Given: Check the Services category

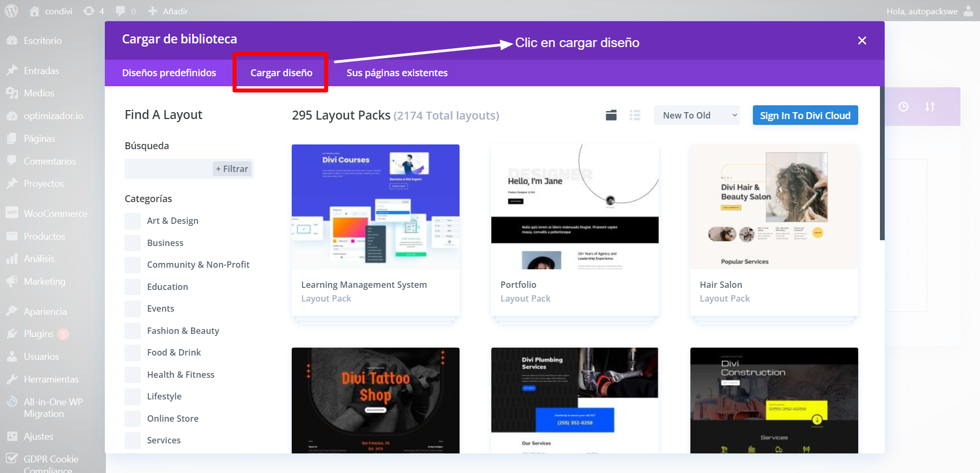Looking at the screenshot, I should point(133,441).
